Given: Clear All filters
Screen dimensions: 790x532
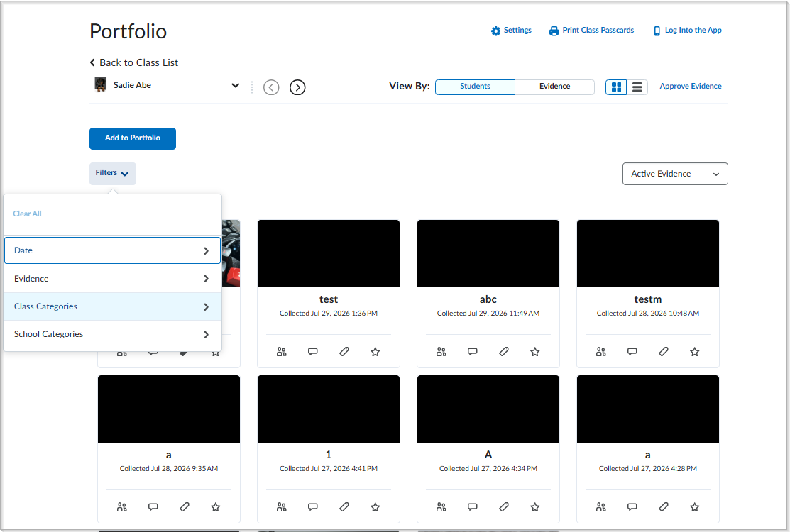Looking at the screenshot, I should click(x=27, y=214).
